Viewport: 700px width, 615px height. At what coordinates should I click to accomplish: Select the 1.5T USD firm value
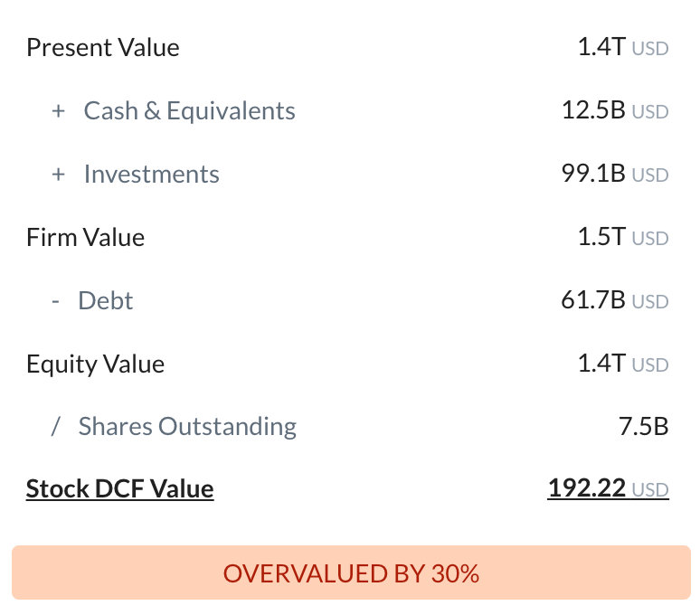pyautogui.click(x=623, y=237)
